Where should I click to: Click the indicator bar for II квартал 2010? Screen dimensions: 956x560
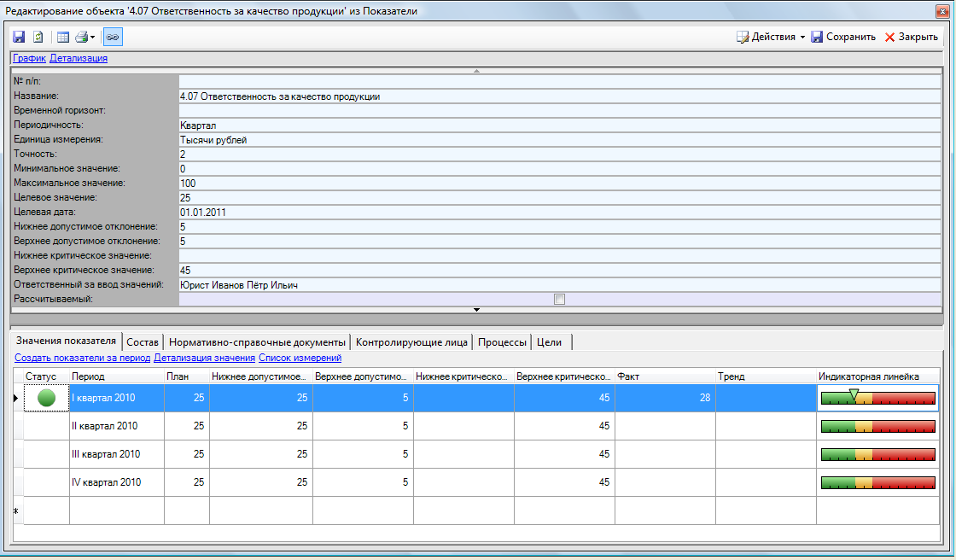[x=877, y=426]
